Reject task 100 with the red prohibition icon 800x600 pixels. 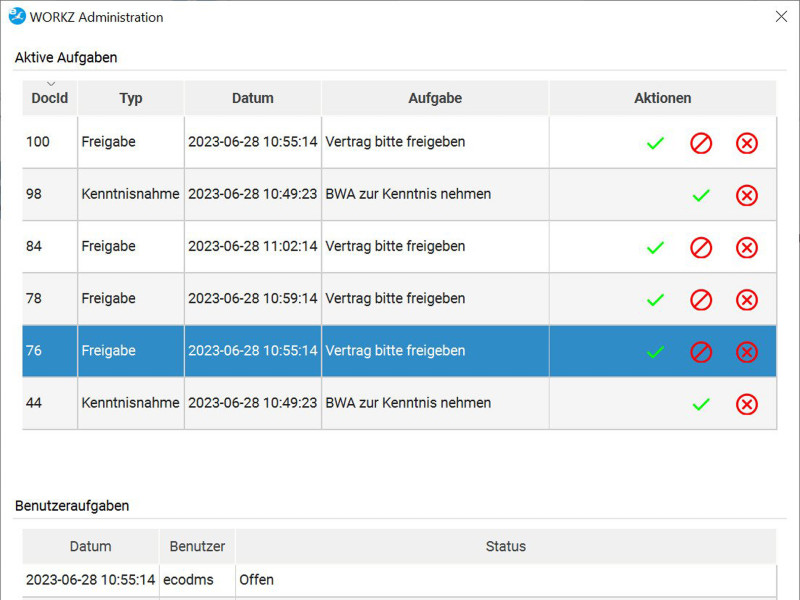[701, 143]
